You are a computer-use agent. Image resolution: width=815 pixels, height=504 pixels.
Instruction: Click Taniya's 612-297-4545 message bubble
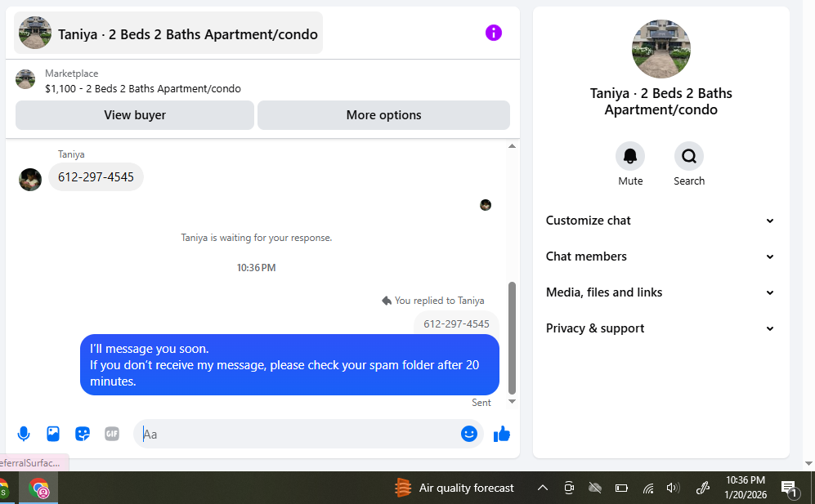[96, 176]
